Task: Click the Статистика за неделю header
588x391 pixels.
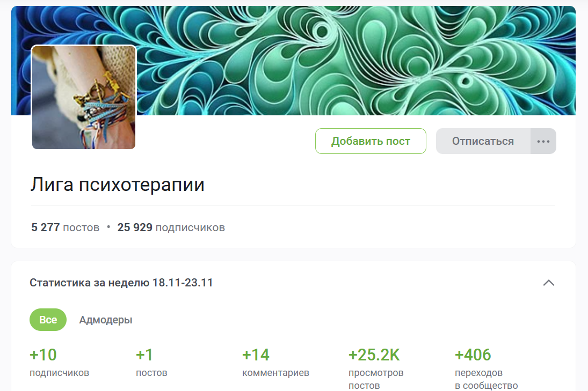Action: [121, 283]
